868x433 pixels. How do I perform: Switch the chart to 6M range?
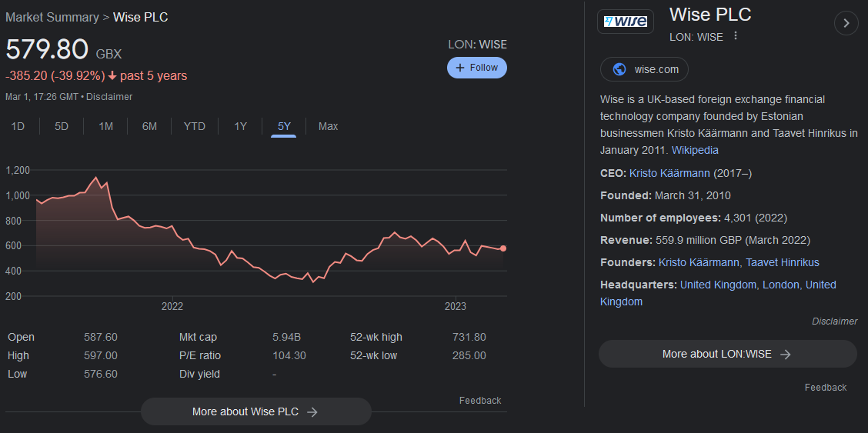(149, 126)
